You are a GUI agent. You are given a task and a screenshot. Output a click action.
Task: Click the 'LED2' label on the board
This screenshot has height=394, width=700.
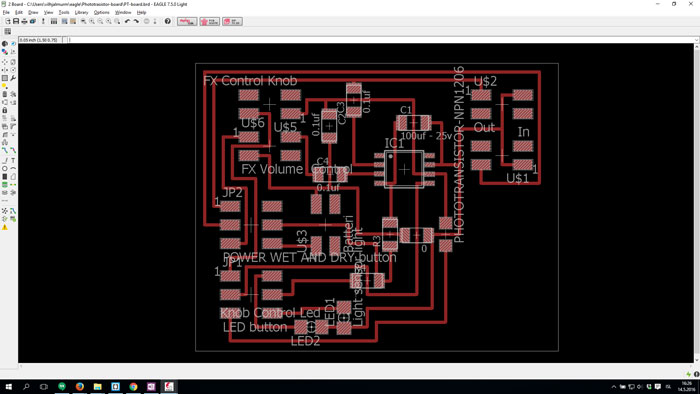click(x=305, y=341)
